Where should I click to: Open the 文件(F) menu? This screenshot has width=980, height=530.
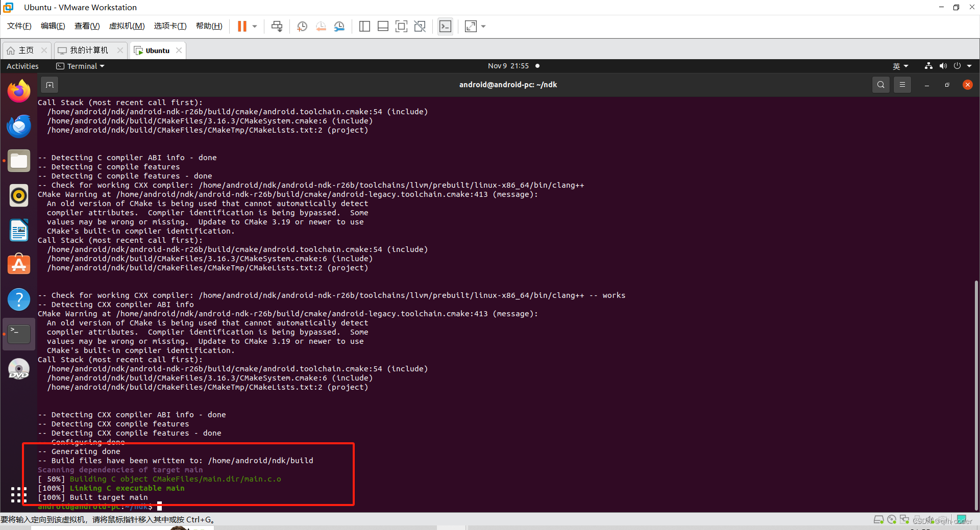tap(19, 26)
